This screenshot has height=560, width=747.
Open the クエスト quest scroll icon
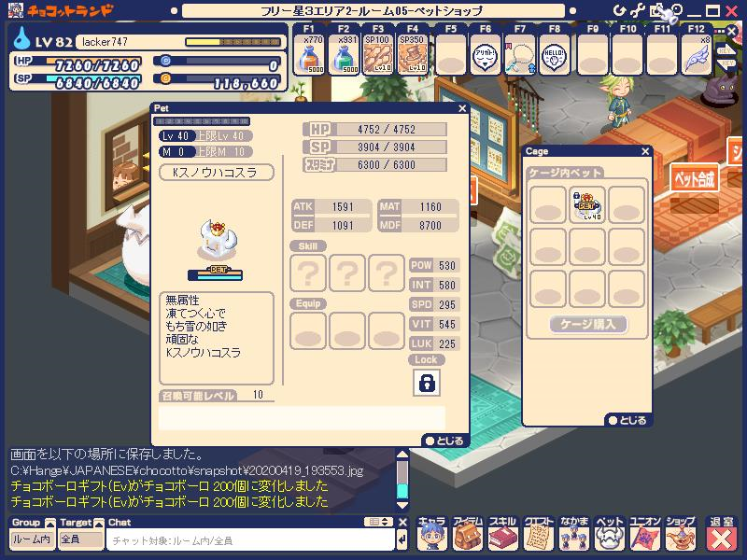(539, 535)
